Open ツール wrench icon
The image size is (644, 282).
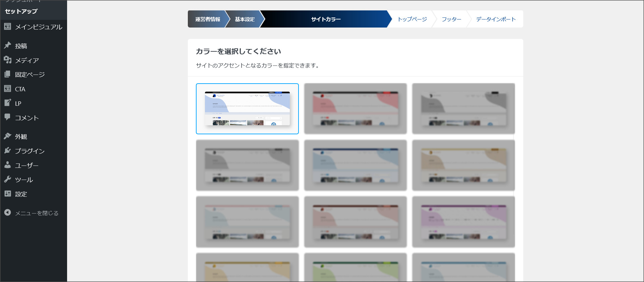[x=7, y=179]
